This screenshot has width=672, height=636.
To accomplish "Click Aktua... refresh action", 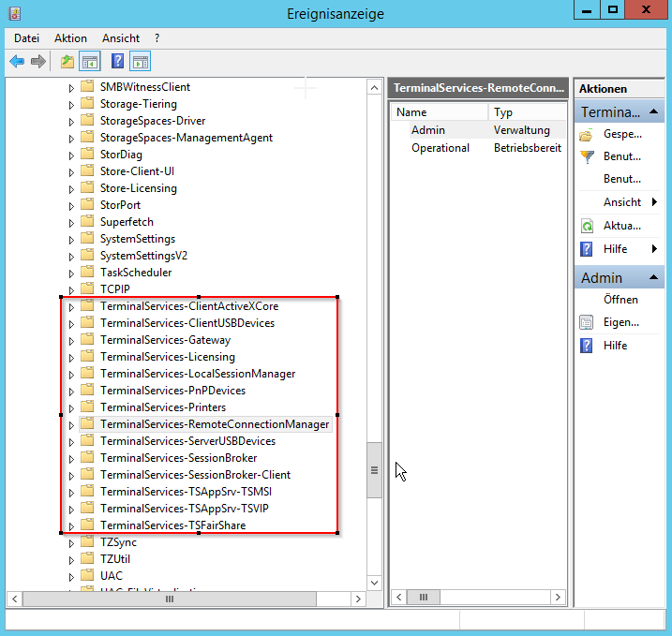I will tap(622, 226).
